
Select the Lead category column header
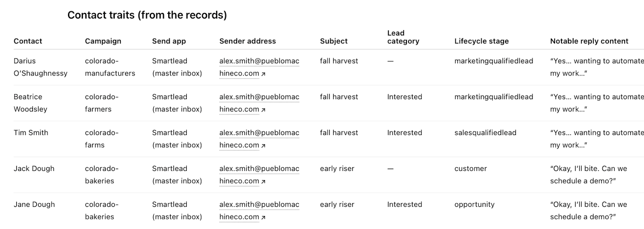point(403,37)
